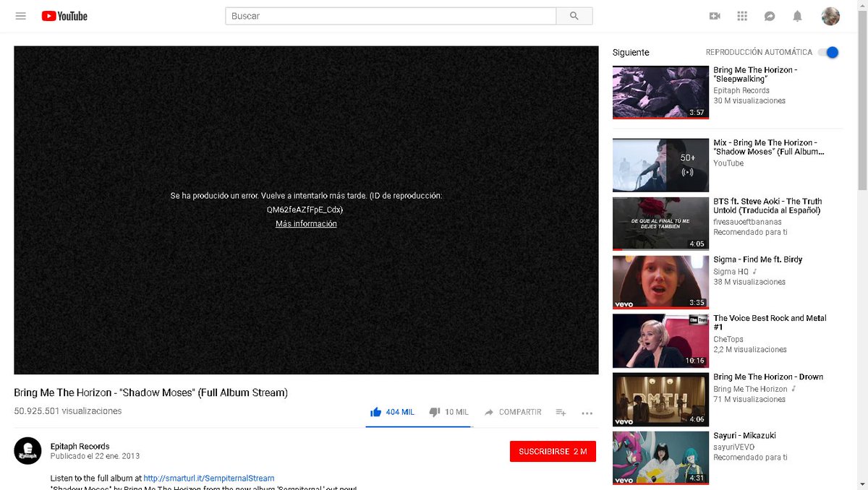
Task: Click the search magnifier button
Action: (x=574, y=16)
